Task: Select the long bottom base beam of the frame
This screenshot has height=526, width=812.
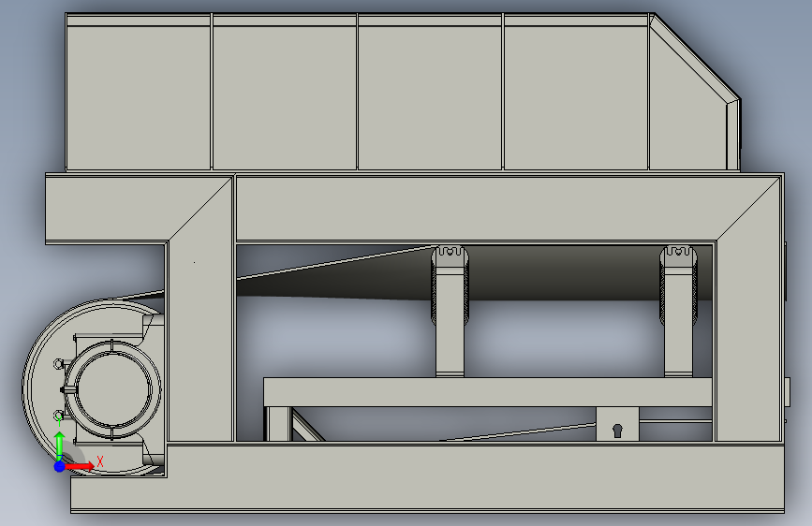Action: tap(427, 478)
